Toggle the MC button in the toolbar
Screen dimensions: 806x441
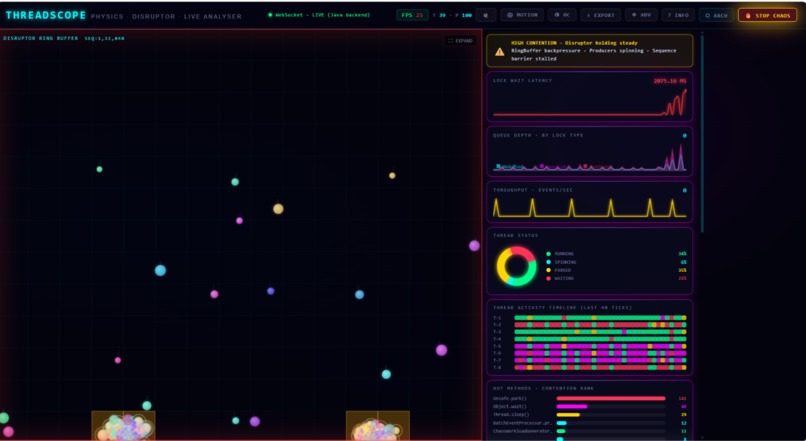click(562, 15)
